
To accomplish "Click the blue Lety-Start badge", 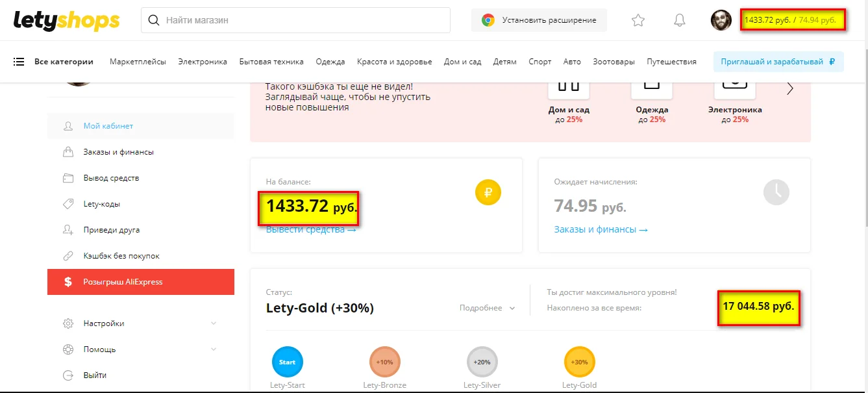I will [x=287, y=362].
